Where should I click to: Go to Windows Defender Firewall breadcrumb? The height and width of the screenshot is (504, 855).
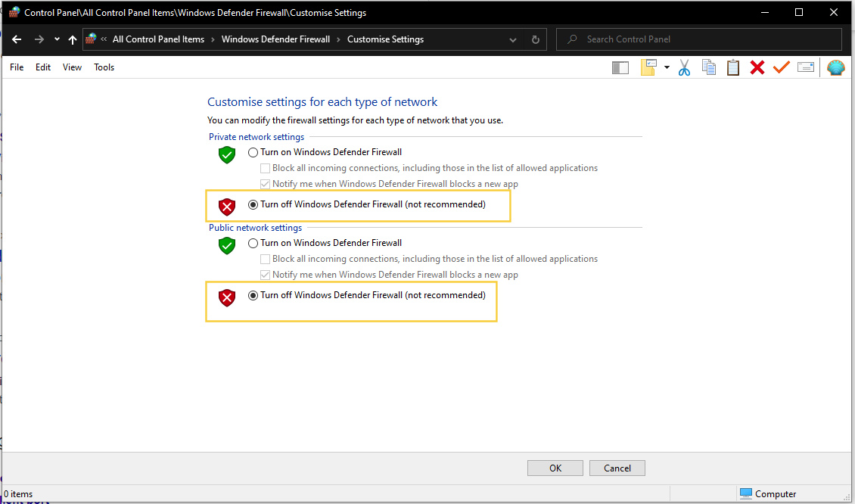pyautogui.click(x=275, y=39)
